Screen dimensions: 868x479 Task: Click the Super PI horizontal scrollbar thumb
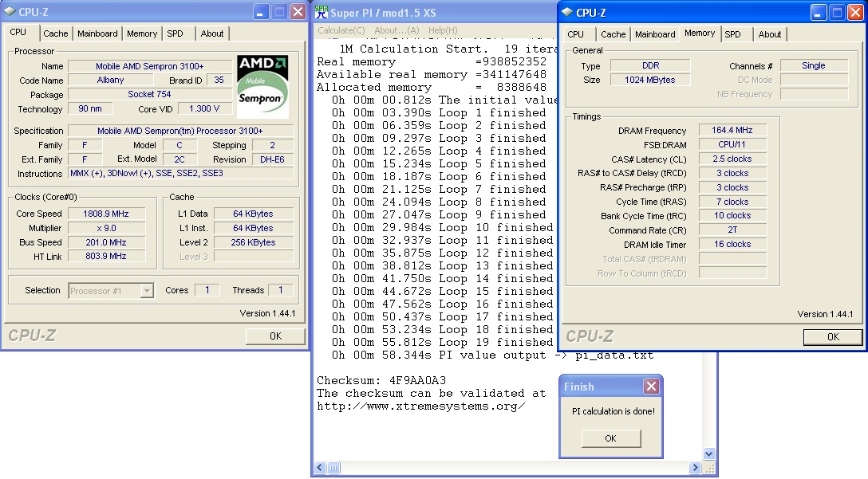[x=333, y=468]
